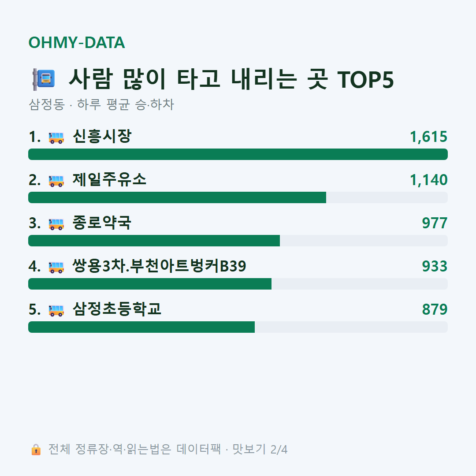This screenshot has height=476, width=476.
Task: Click the lock icon in the footer
Action: [36, 450]
